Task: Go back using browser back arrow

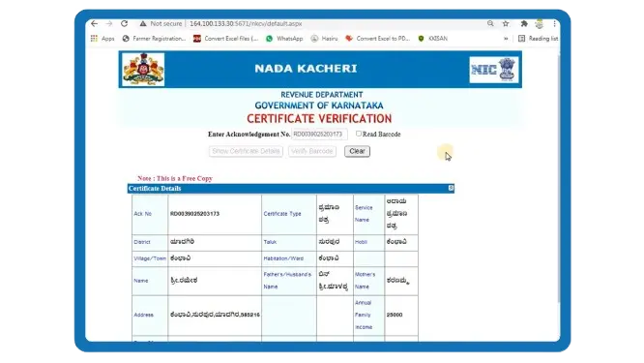Action: [x=95, y=24]
